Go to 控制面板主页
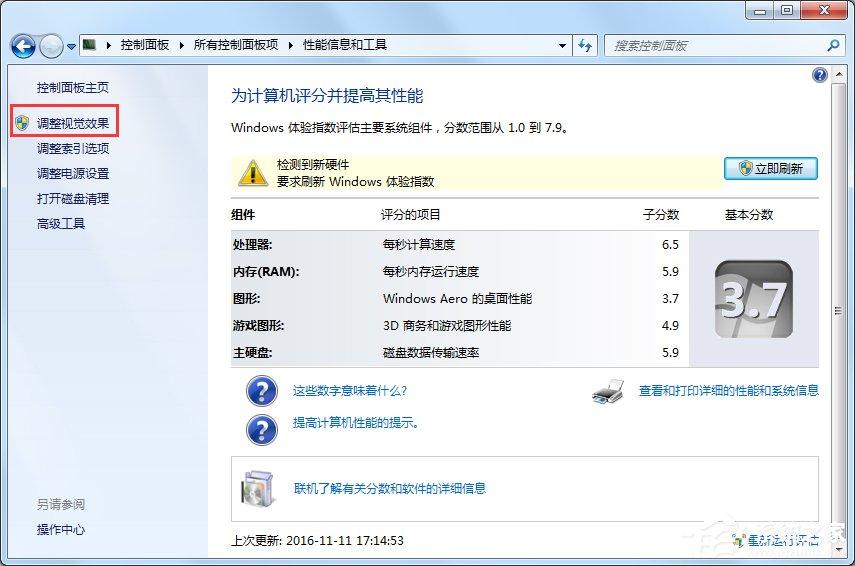Image resolution: width=855 pixels, height=566 pixels. click(x=73, y=87)
